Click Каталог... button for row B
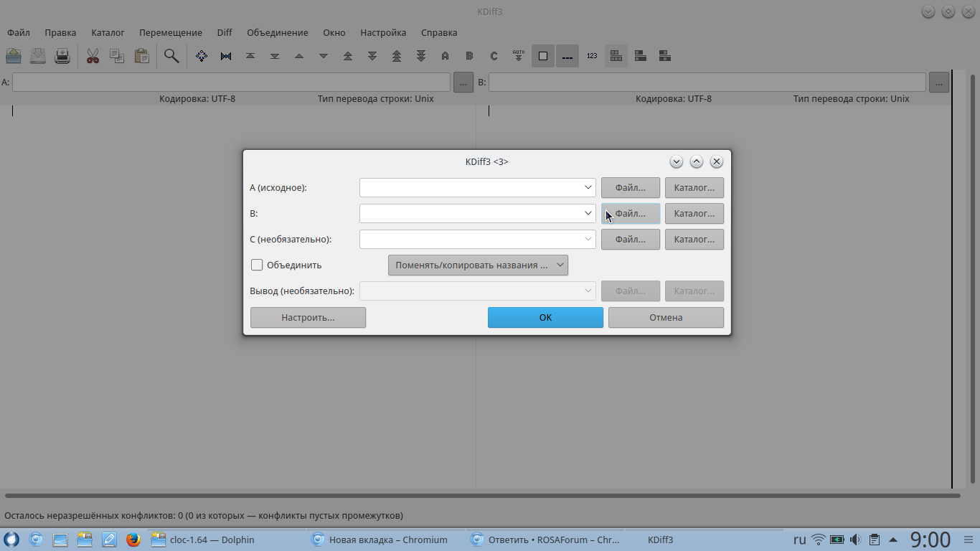Viewport: 980px width, 551px height. (694, 214)
